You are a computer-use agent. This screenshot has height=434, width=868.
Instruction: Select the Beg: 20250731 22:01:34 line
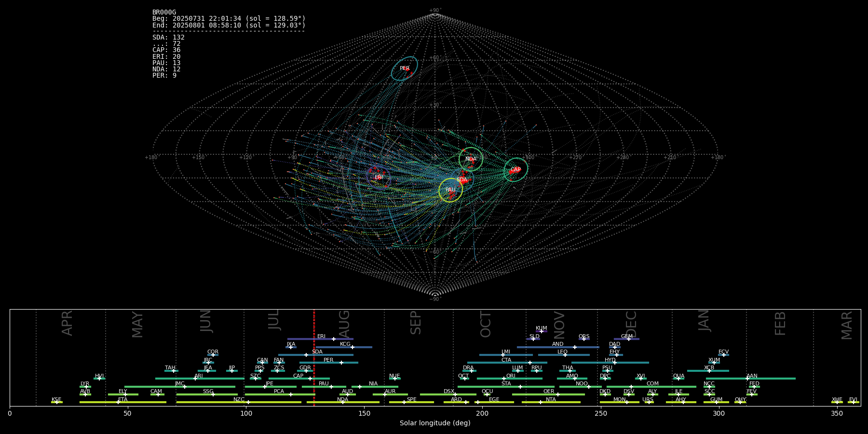(229, 19)
